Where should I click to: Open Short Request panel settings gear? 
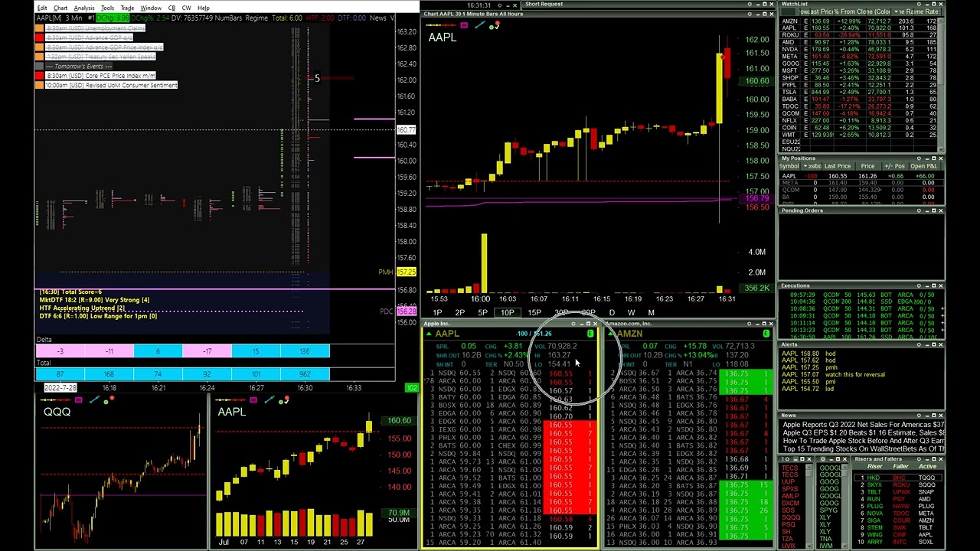click(750, 4)
